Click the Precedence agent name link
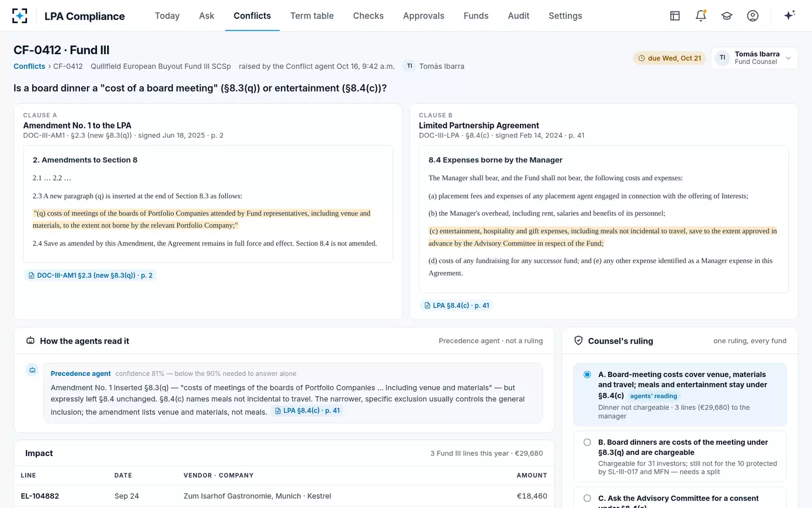The image size is (812, 508). (x=81, y=374)
